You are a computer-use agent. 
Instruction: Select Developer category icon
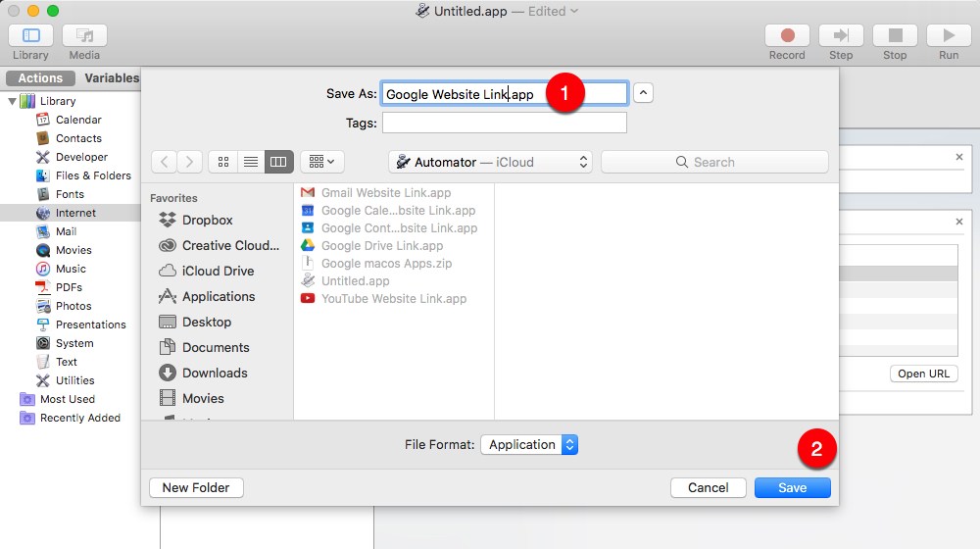[x=42, y=157]
